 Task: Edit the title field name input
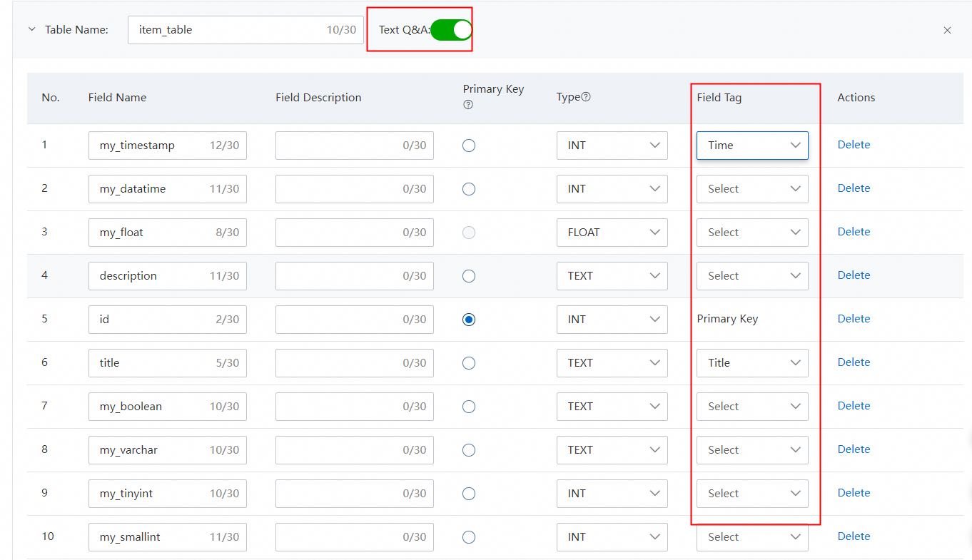click(x=168, y=363)
